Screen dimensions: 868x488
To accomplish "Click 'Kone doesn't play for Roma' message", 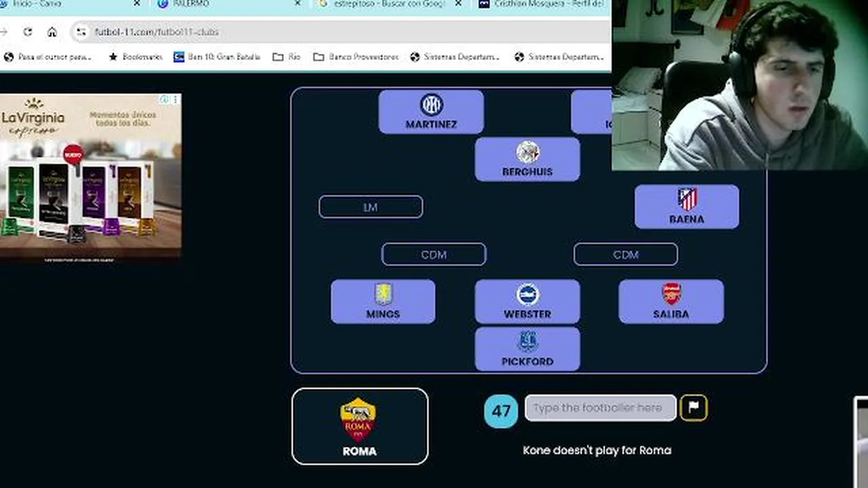I will 597,450.
